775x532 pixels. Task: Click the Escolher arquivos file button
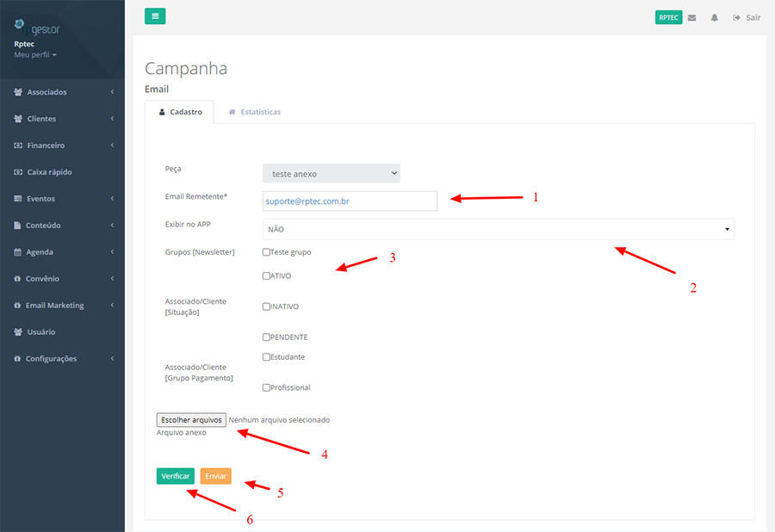point(191,420)
